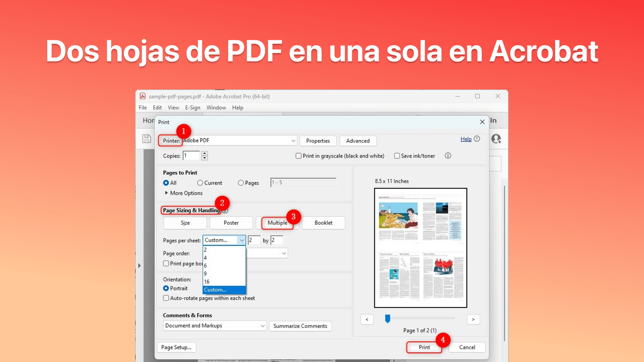The width and height of the screenshot is (644, 362).
Task: Click the info icon next to Page Sizing & Handling
Action: point(225,210)
